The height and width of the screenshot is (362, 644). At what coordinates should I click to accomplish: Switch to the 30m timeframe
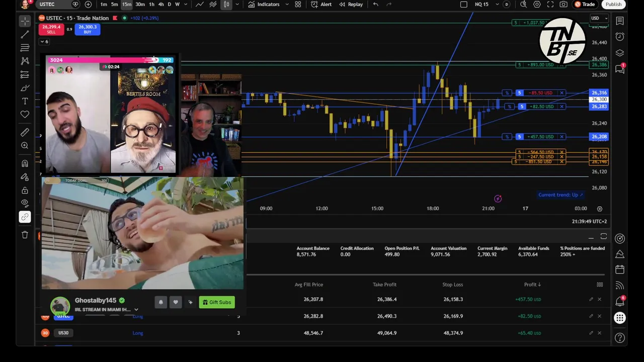pyautogui.click(x=140, y=5)
